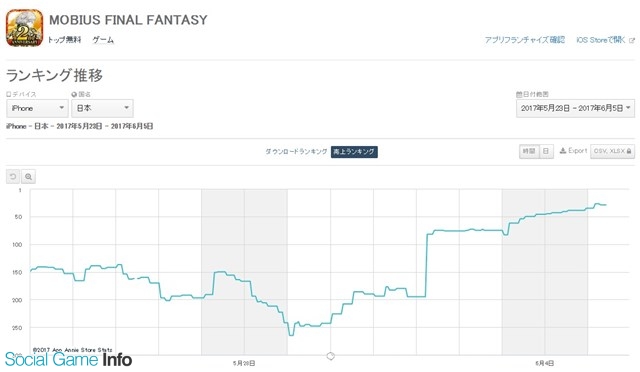
Task: Click the round marker on chart x-axis
Action: point(331,356)
